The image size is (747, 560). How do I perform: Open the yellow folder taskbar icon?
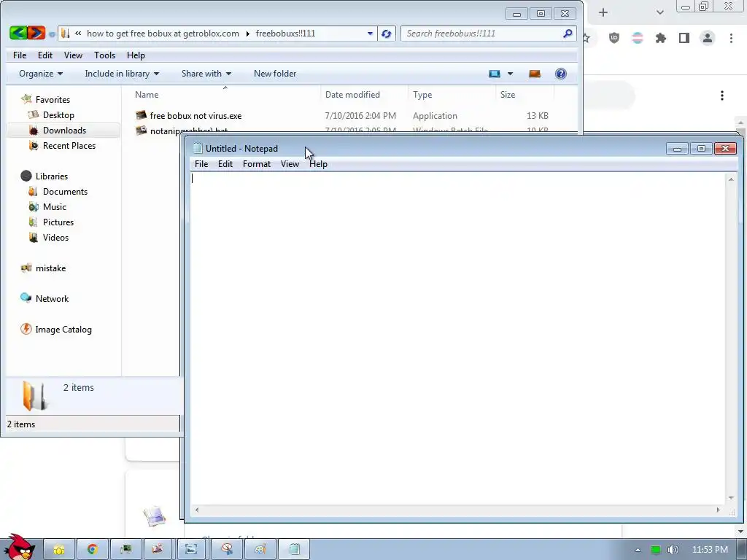tap(59, 550)
